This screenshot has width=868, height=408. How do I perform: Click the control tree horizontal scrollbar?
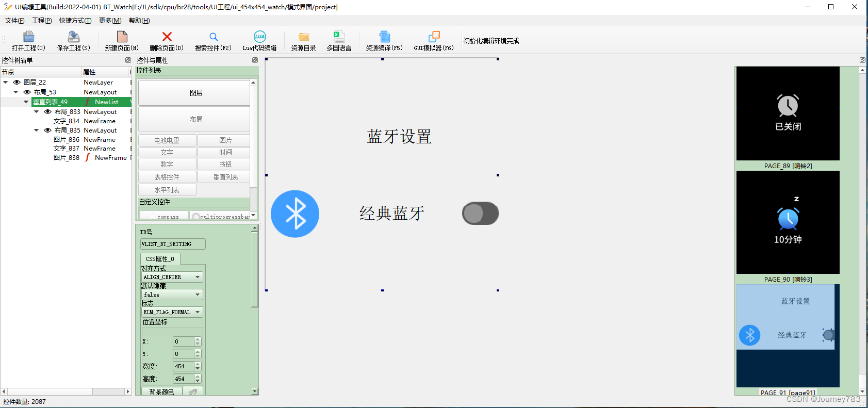click(50, 391)
